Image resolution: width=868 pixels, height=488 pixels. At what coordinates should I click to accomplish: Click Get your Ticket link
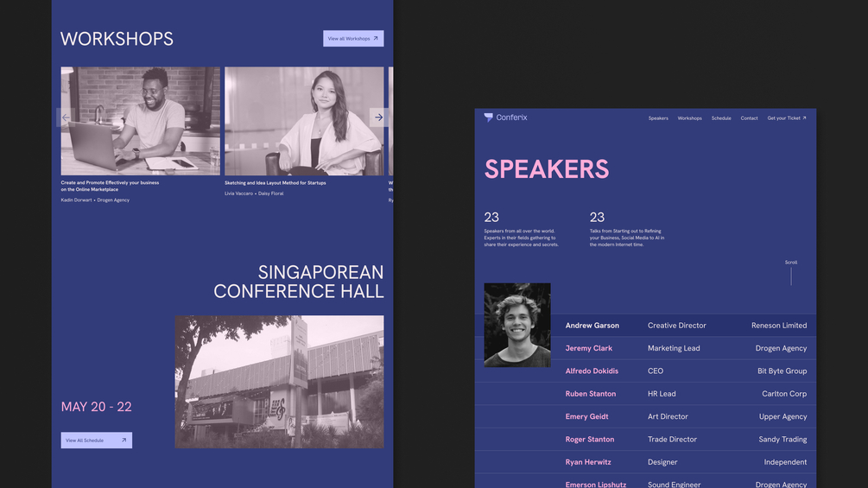787,117
